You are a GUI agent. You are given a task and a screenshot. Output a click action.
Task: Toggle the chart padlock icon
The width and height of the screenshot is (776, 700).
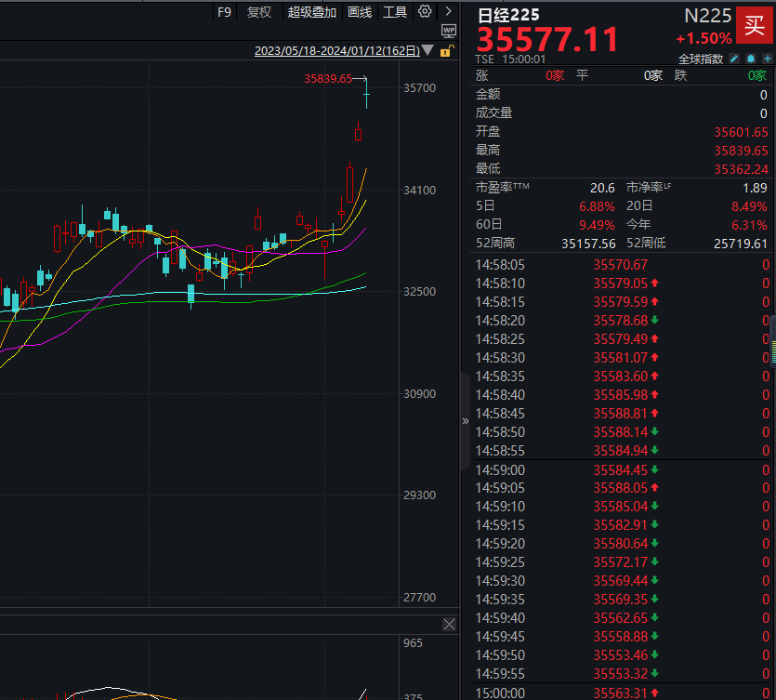pos(448,51)
